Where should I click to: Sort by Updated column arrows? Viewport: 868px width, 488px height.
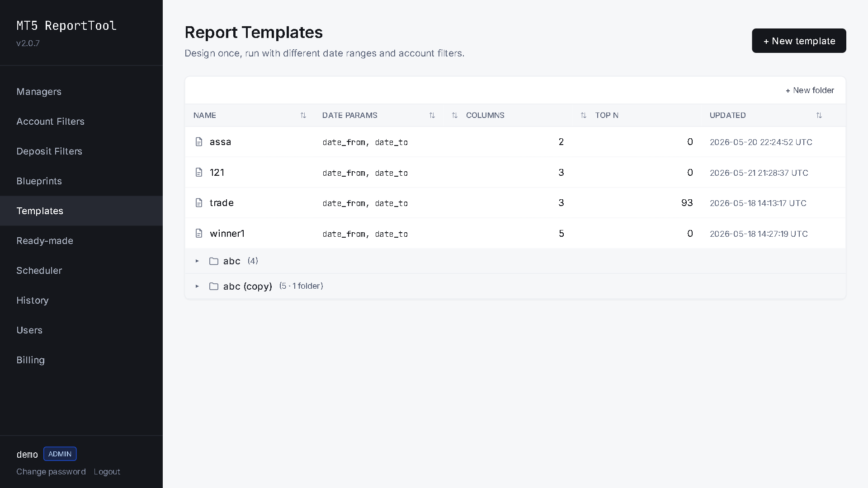coord(819,115)
